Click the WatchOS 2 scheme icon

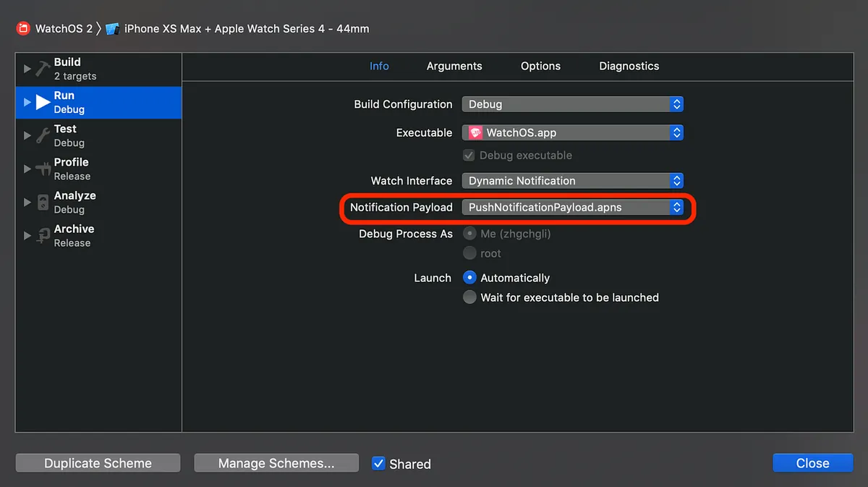coord(21,28)
